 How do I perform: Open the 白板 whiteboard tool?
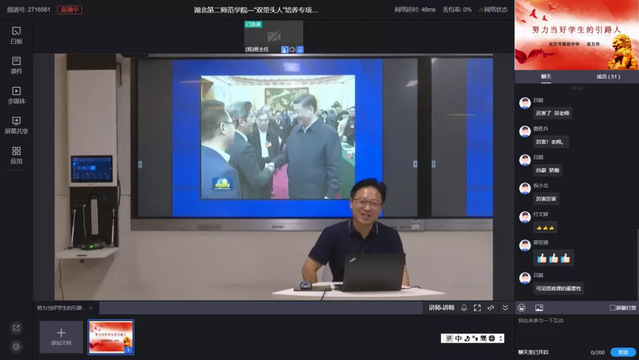(x=16, y=35)
